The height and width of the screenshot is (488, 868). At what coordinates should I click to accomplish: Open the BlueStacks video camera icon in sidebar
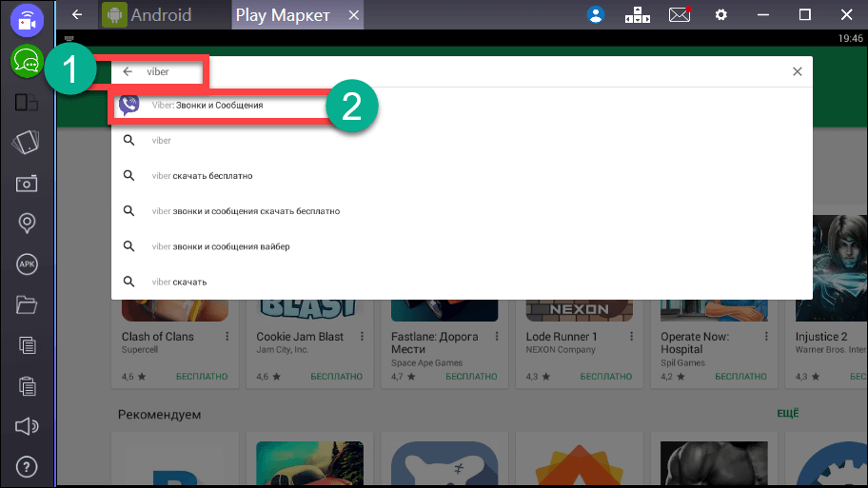tap(27, 20)
